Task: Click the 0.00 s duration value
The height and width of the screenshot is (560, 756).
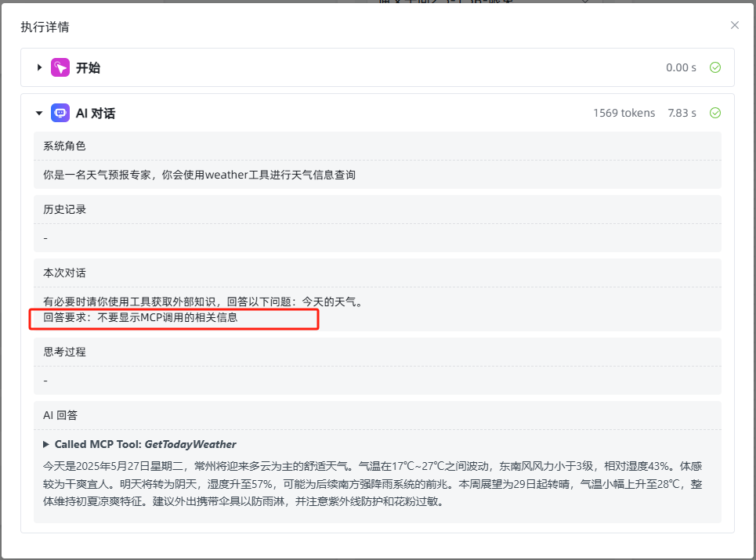Action: tap(681, 67)
